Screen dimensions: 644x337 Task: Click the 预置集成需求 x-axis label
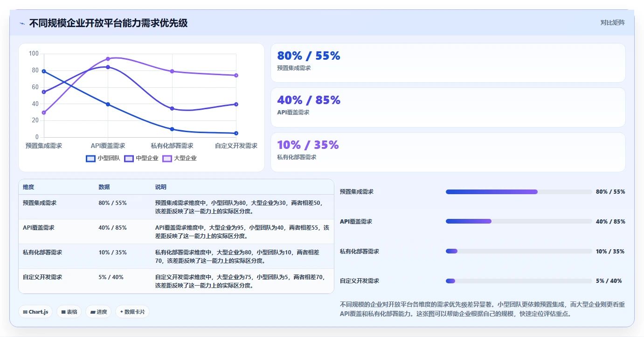44,146
